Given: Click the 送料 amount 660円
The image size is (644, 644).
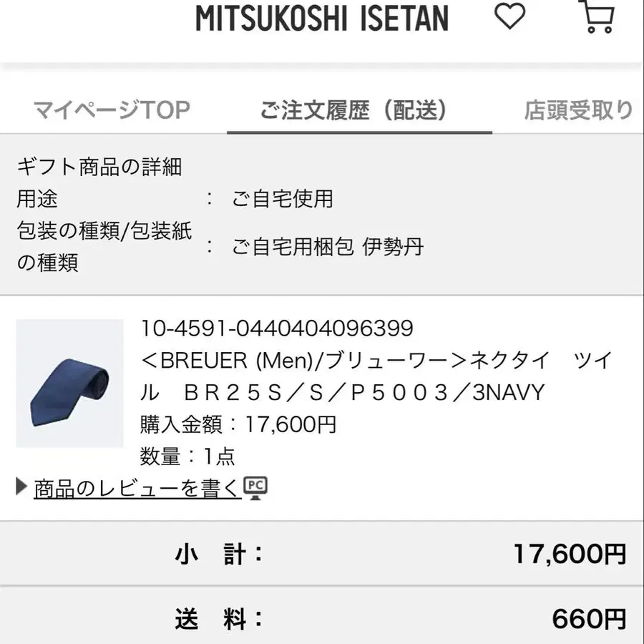Looking at the screenshot, I should [x=588, y=618].
